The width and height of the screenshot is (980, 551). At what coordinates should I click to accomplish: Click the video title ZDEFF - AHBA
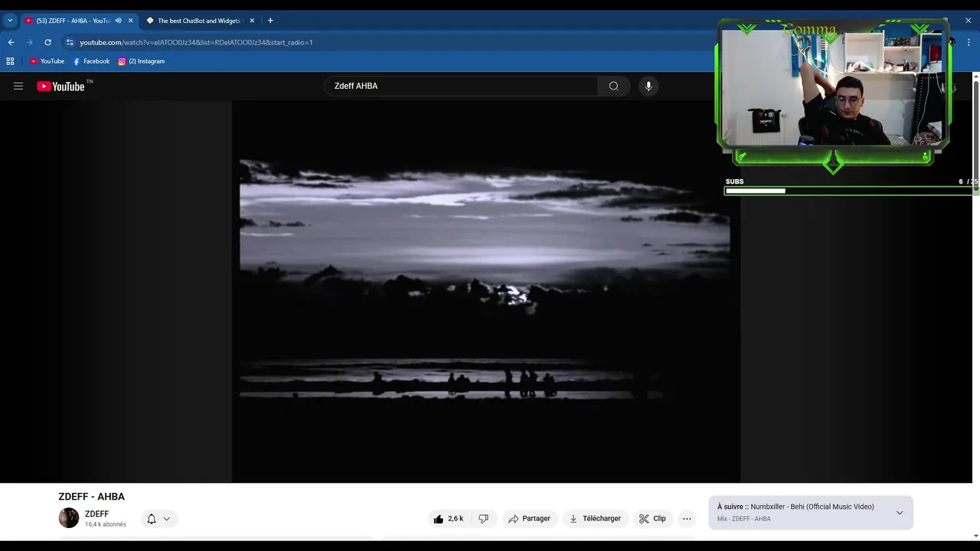coord(91,497)
